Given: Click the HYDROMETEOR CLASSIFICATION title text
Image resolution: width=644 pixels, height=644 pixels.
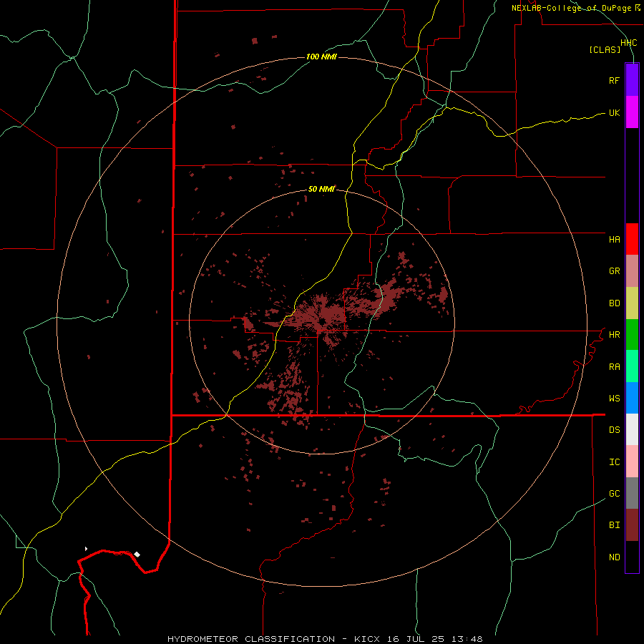Looking at the screenshot, I should [251, 639].
